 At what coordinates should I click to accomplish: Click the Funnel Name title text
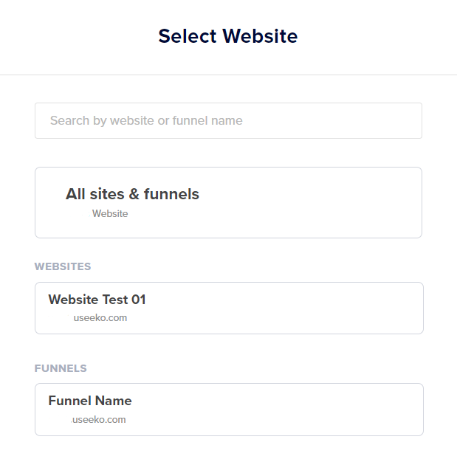point(90,401)
